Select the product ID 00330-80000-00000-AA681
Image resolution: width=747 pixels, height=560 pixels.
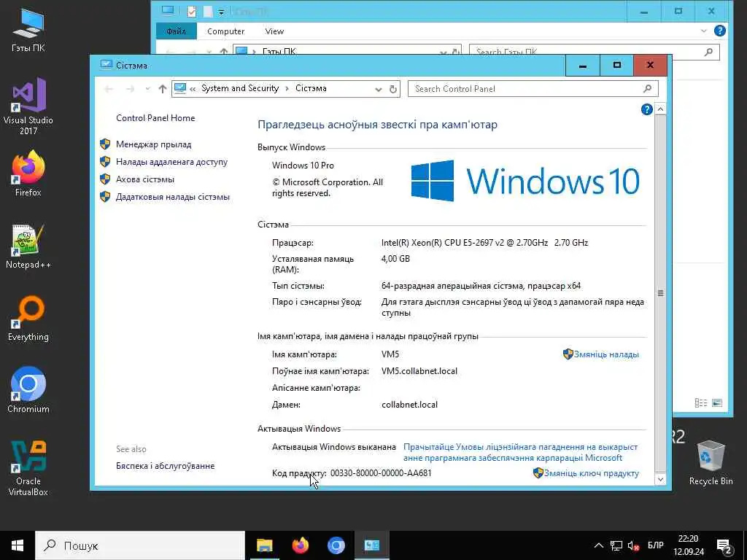381,473
